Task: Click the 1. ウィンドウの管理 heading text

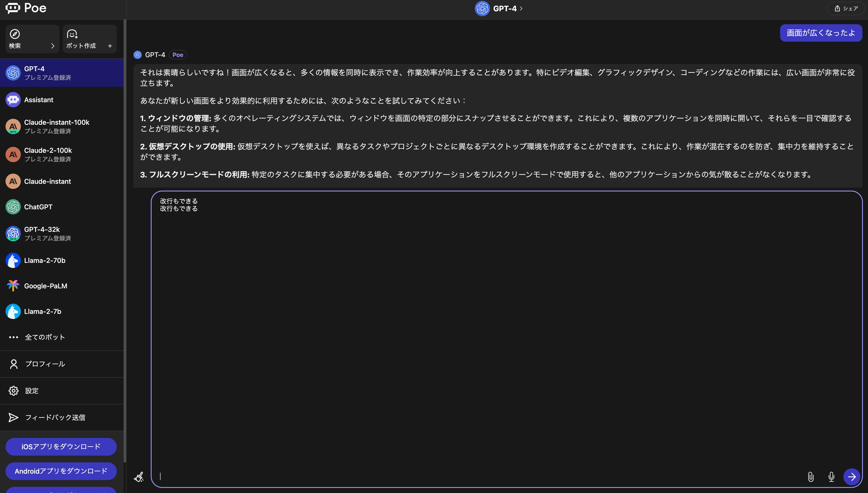Action: tap(176, 118)
